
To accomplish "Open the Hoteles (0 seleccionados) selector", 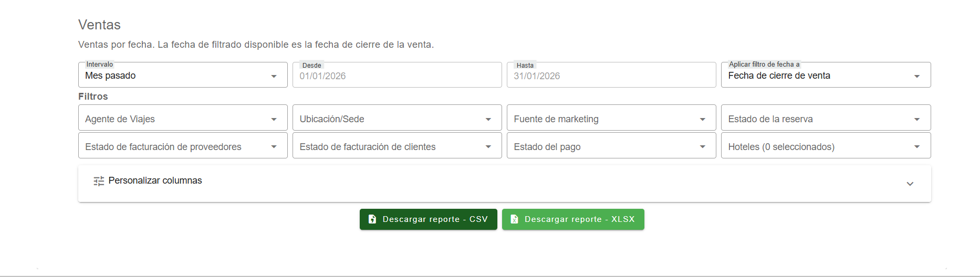I will click(x=825, y=146).
